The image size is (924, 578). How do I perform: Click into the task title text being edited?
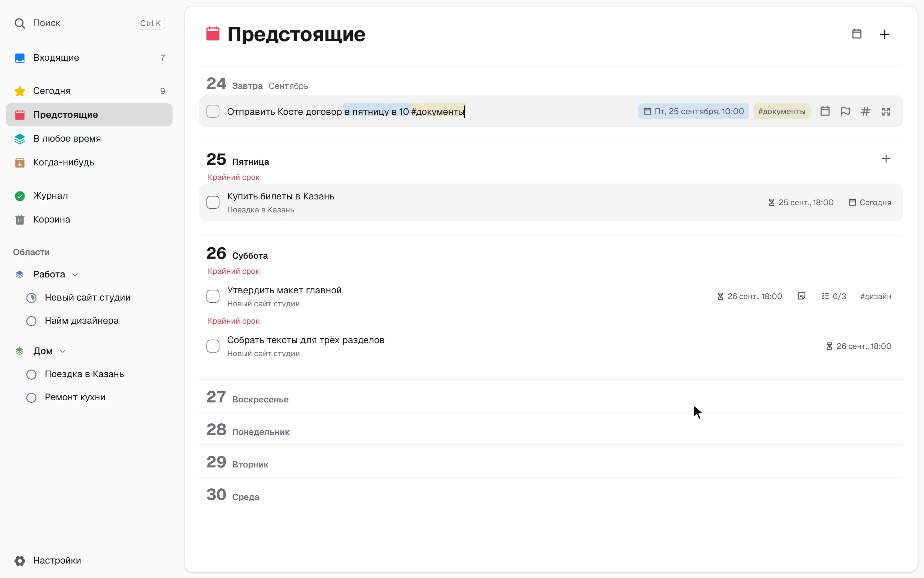[x=345, y=112]
